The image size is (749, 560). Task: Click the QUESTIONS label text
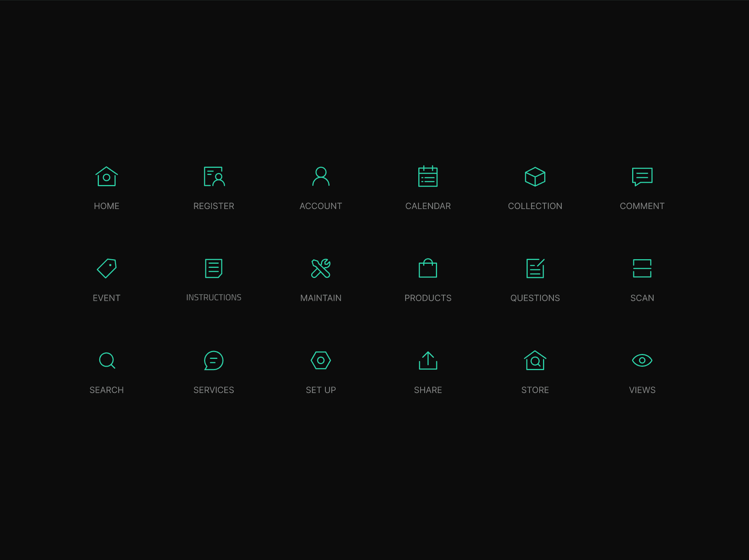[535, 298]
